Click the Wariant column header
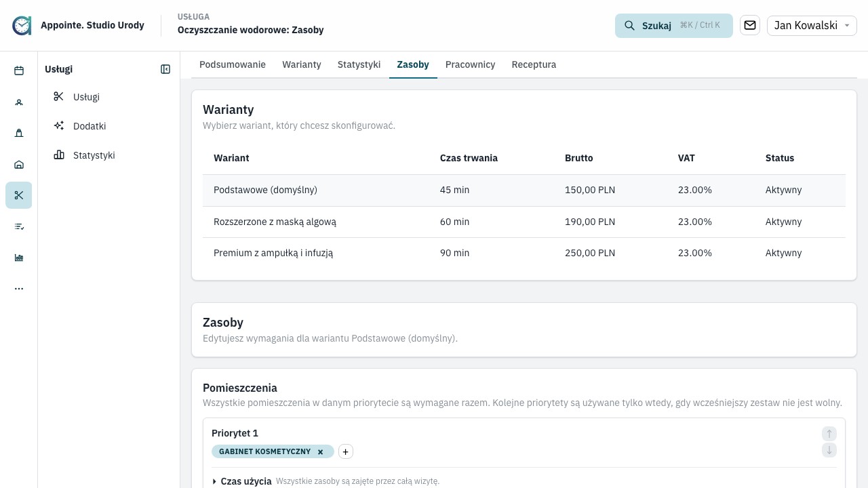The height and width of the screenshot is (488, 868). click(x=231, y=158)
